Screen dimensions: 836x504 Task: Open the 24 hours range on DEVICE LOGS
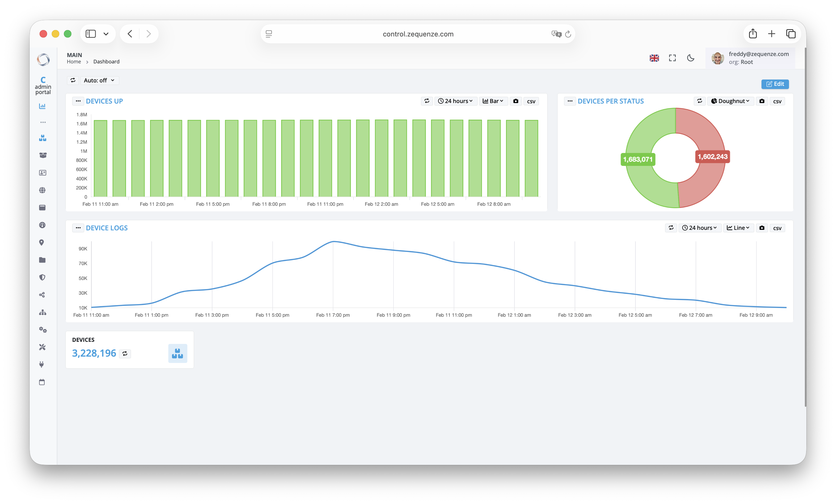(700, 228)
